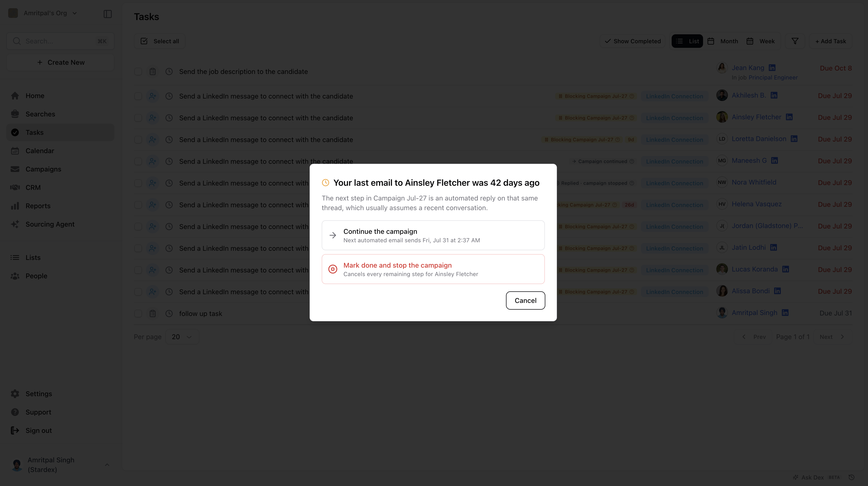
Task: Click the search magnifier icon
Action: click(x=16, y=41)
